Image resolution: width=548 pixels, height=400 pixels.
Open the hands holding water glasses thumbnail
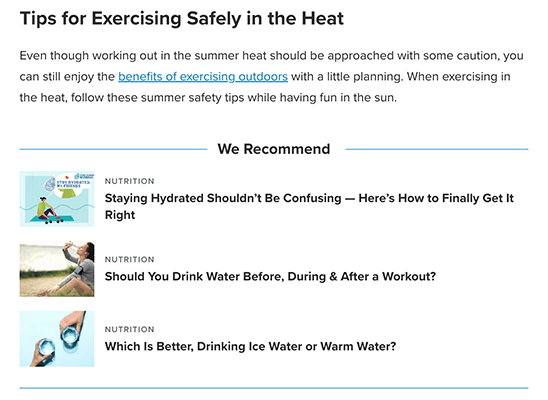57,339
